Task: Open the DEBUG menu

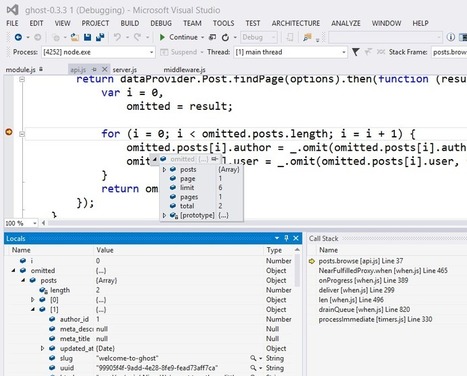Action: click(x=161, y=23)
